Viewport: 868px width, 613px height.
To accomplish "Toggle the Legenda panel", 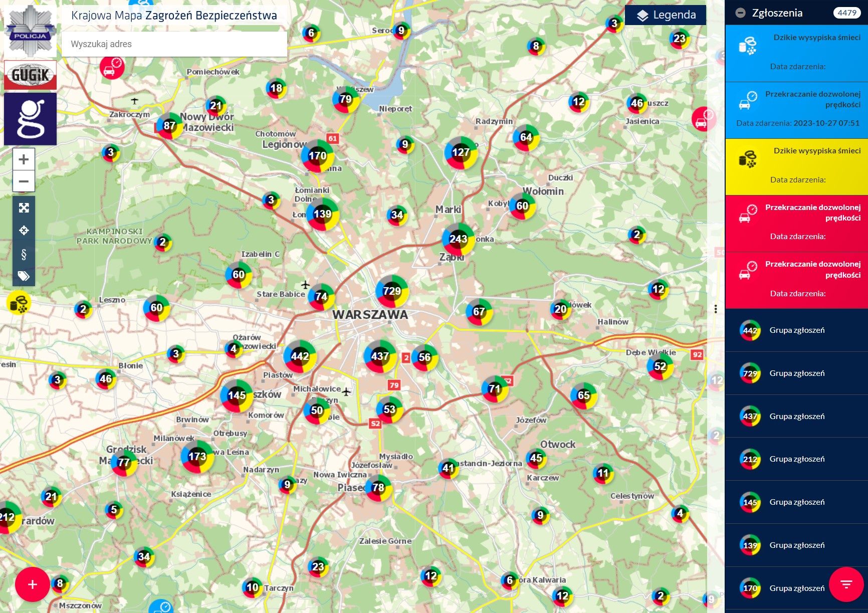I will pos(665,15).
